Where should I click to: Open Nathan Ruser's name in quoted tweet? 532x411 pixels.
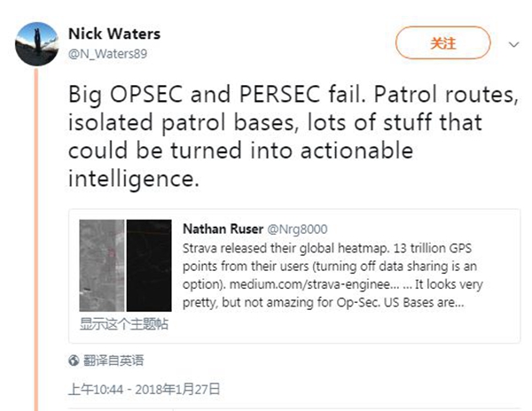tap(217, 228)
